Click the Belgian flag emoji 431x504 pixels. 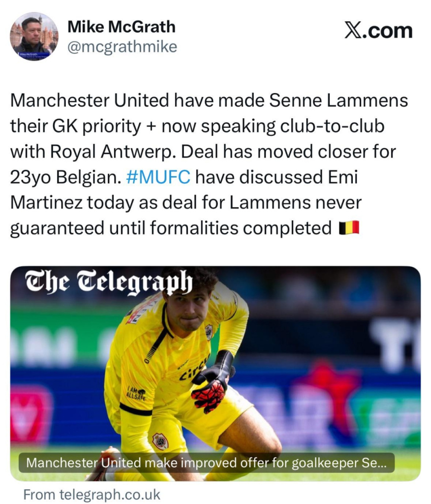pos(349,227)
